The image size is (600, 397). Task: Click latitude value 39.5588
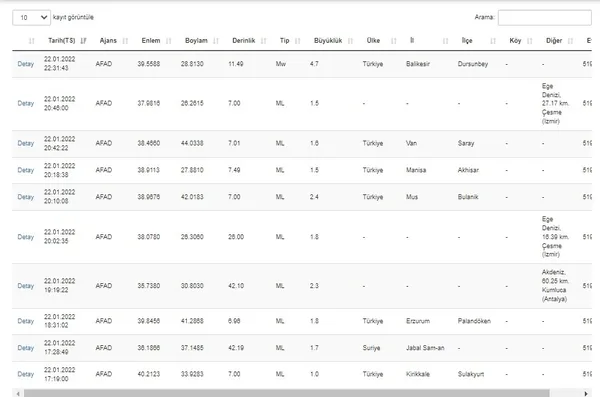pyautogui.click(x=148, y=64)
